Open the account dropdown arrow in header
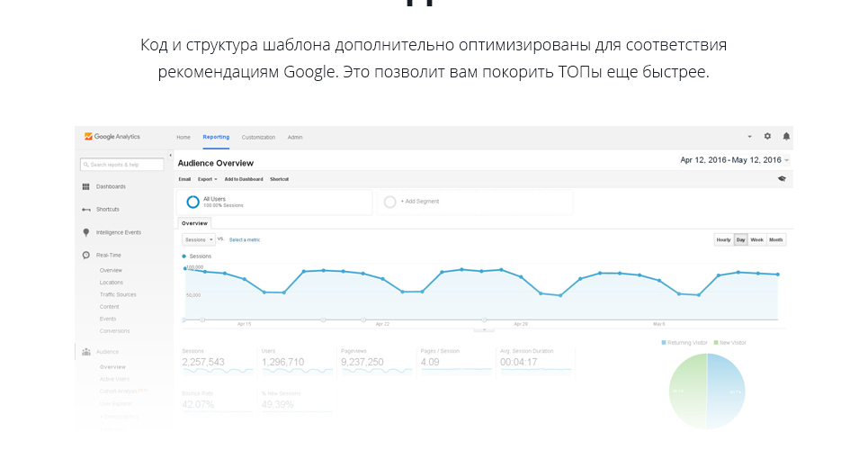 click(749, 136)
